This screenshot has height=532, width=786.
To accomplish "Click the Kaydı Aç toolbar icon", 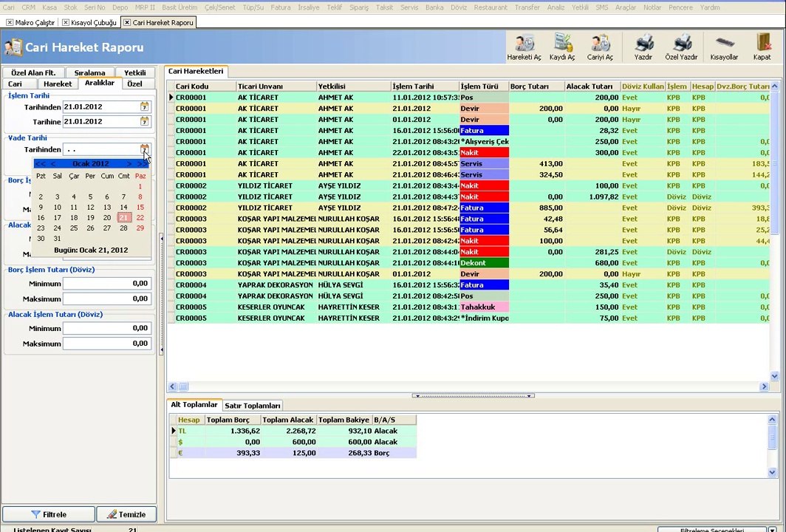I will (x=562, y=47).
